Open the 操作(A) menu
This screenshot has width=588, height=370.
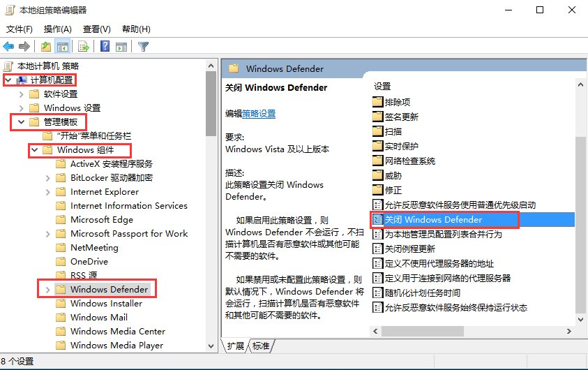[x=57, y=29]
